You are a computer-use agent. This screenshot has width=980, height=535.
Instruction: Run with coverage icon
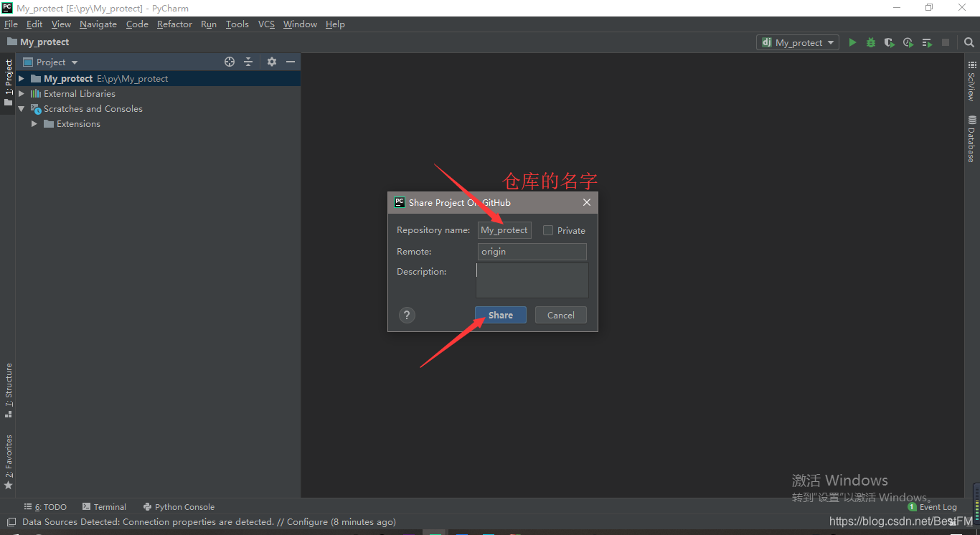tap(890, 42)
